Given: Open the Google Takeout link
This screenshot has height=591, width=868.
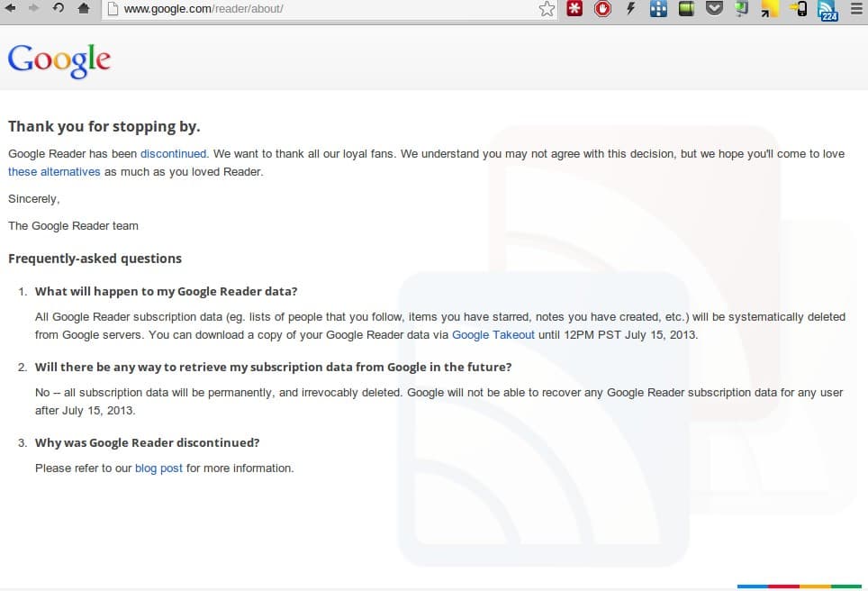Looking at the screenshot, I should [493, 334].
